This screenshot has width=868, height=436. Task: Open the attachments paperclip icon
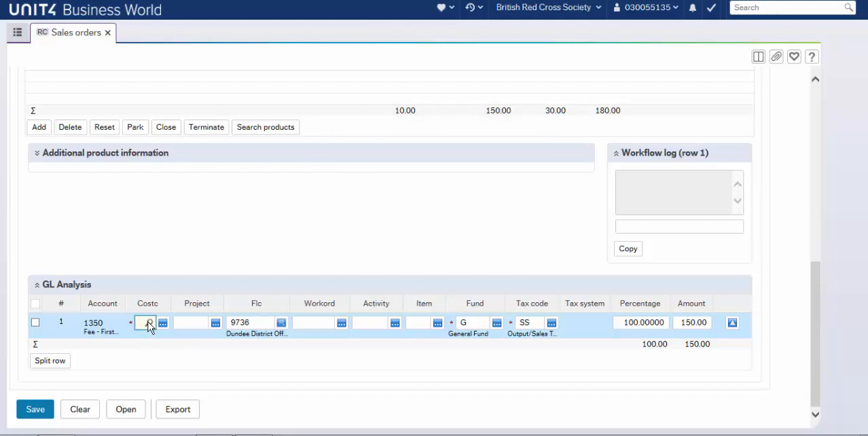776,57
